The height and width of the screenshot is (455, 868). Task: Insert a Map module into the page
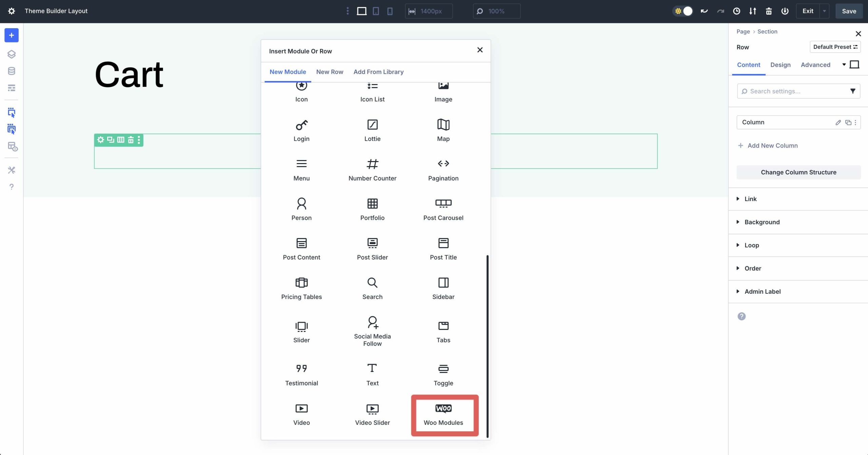443,130
